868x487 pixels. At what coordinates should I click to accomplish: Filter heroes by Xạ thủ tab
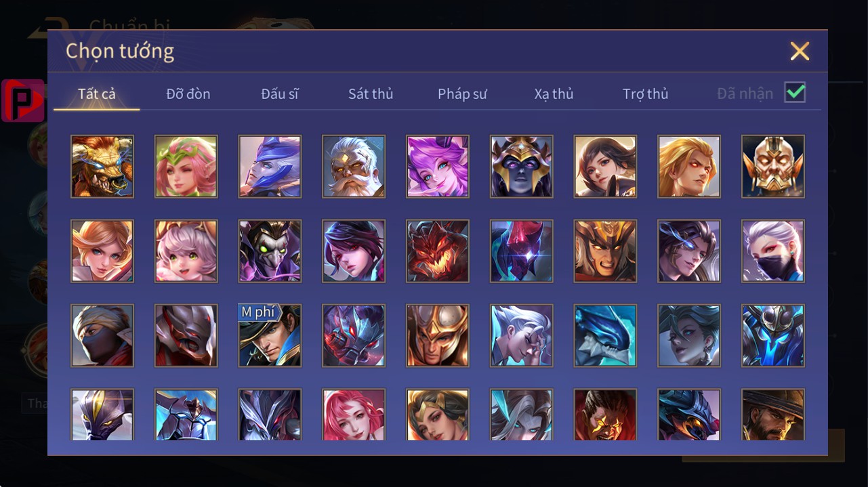tap(554, 94)
